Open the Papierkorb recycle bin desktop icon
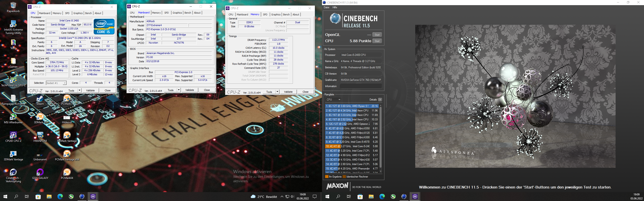 point(13,7)
